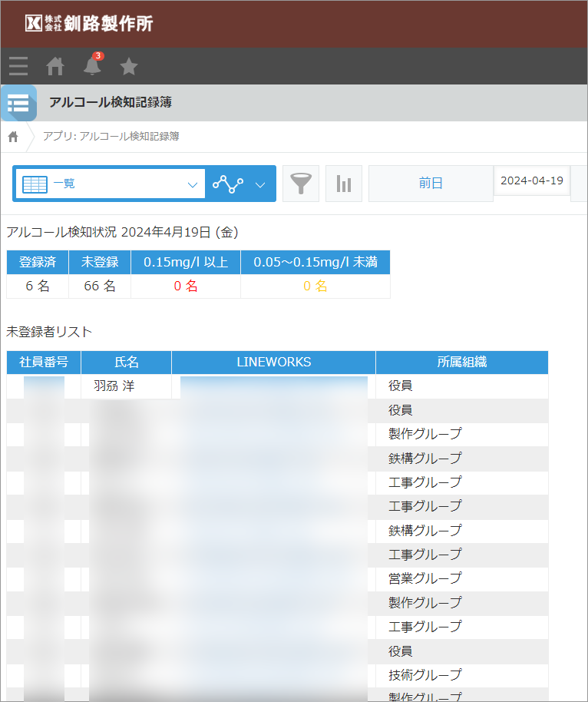588x702 pixels.
Task: Go to portal via top house icon
Action: click(55, 67)
